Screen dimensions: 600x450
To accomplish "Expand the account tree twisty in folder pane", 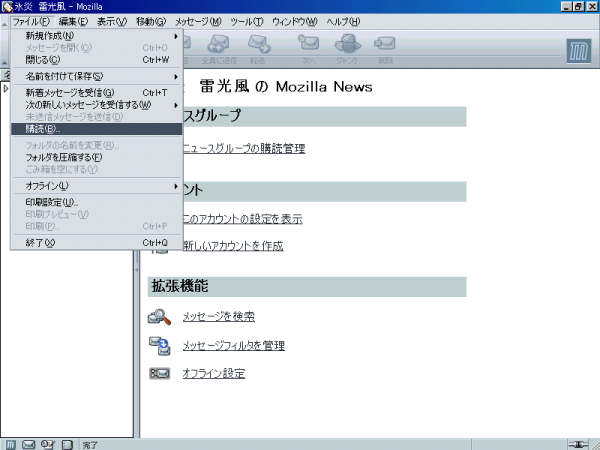I will pyautogui.click(x=5, y=89).
